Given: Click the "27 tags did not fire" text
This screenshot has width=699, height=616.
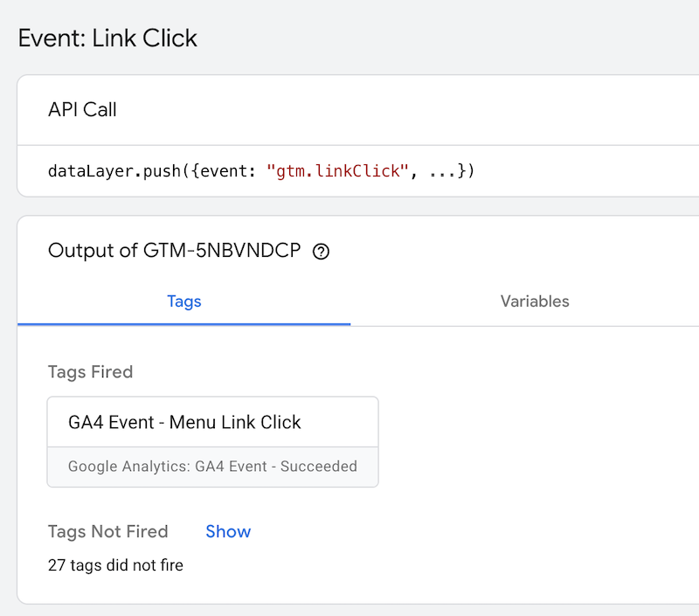Looking at the screenshot, I should tap(115, 565).
